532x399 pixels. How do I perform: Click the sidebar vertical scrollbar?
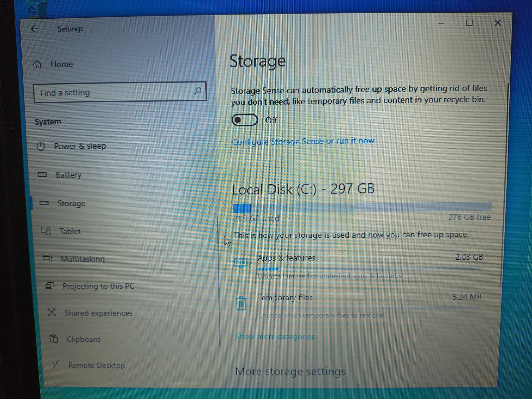click(219, 281)
